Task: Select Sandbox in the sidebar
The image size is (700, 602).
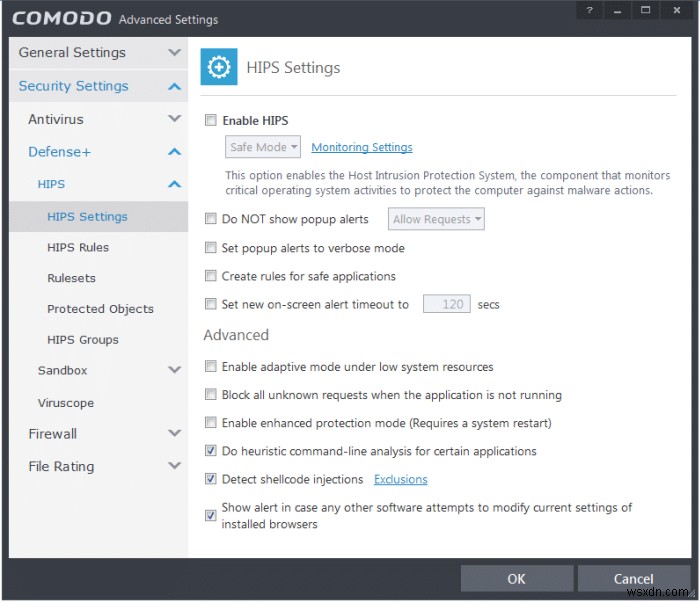Action: [x=62, y=370]
